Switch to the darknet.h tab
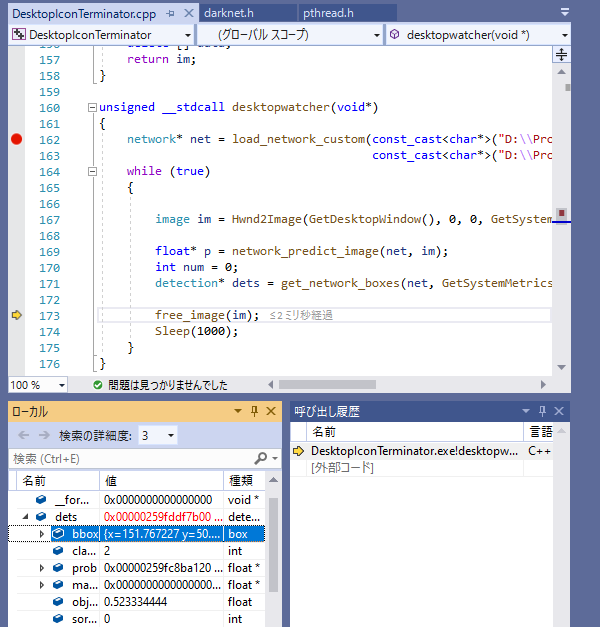The image size is (600, 627). tap(229, 13)
